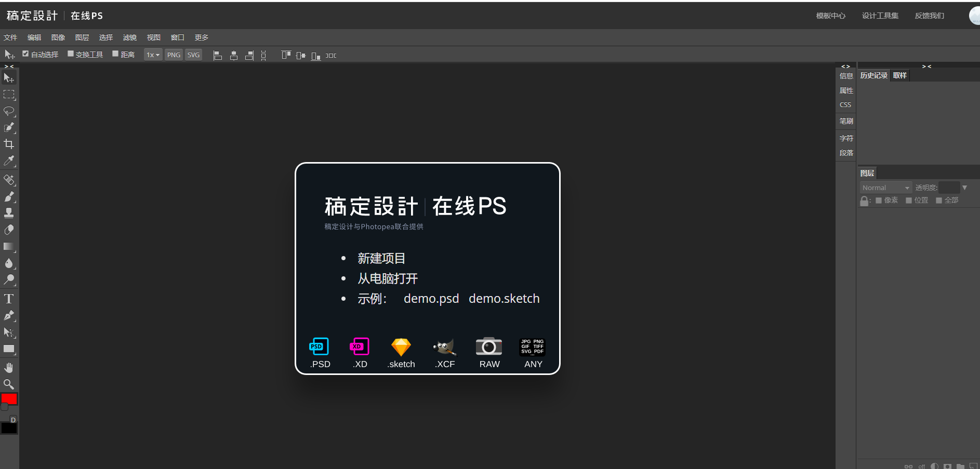Click the distribute horizontal spacing icon

point(331,55)
